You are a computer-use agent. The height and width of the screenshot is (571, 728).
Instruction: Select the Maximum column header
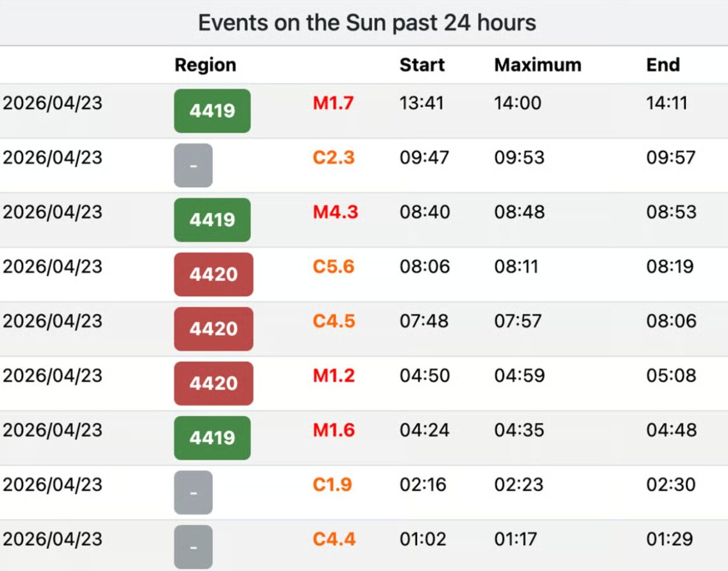click(x=537, y=65)
